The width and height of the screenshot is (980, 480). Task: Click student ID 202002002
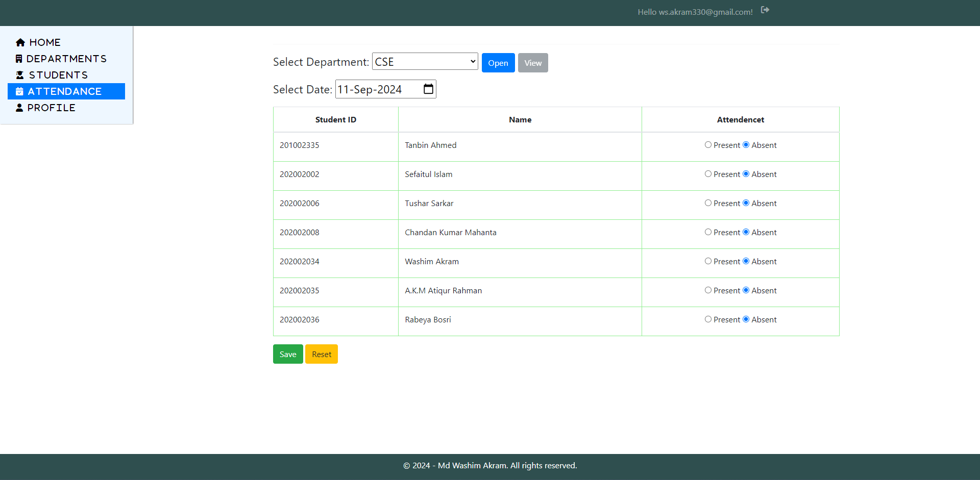coord(300,174)
